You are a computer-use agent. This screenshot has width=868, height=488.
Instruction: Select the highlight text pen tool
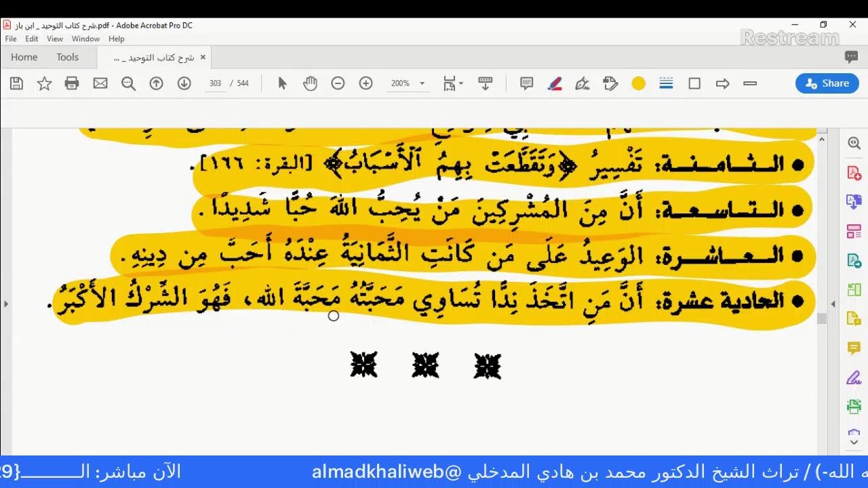point(555,83)
